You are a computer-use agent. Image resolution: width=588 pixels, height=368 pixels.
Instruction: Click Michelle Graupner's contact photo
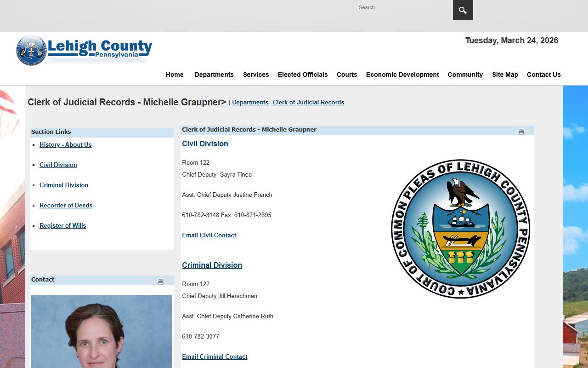click(102, 331)
